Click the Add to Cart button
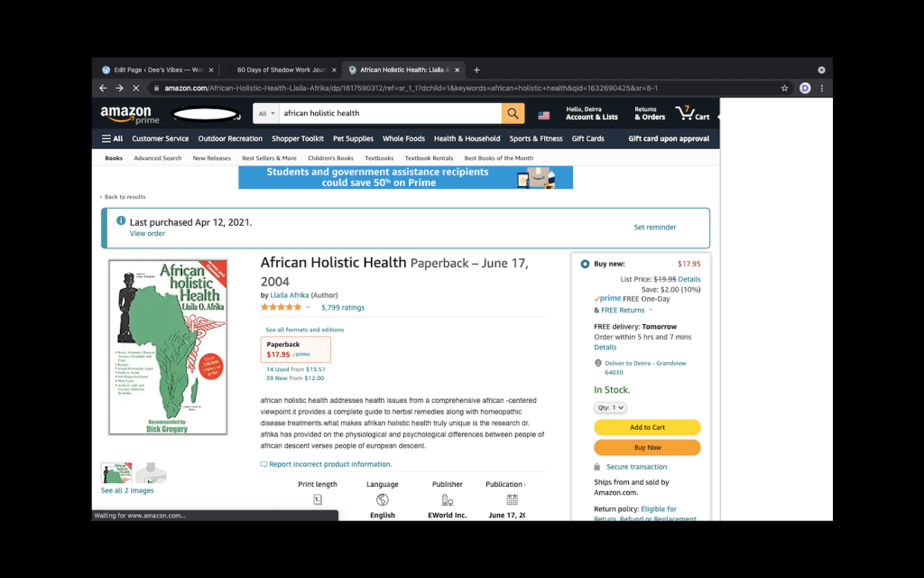Screen dimensions: 924x578 click(647, 427)
